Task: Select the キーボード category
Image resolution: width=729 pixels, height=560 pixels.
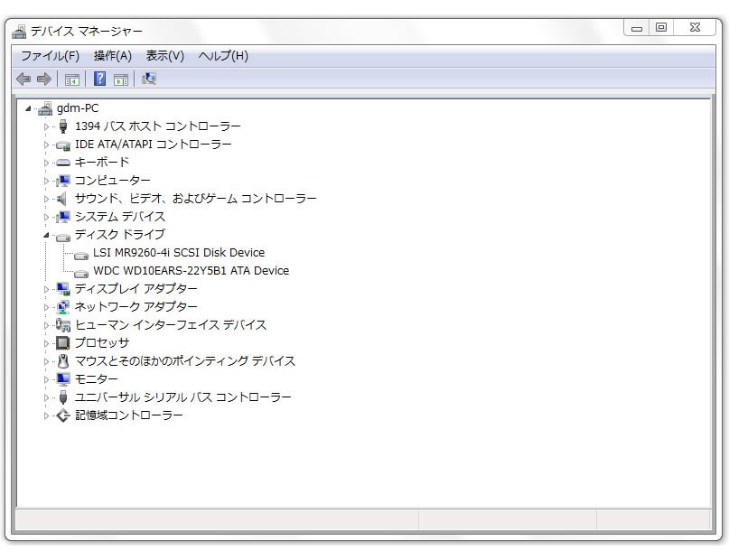Action: coord(101,163)
